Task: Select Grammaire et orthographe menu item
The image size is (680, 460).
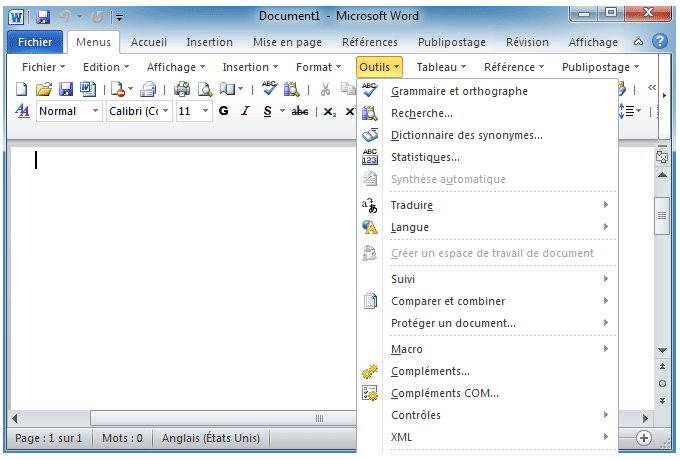Action: (x=487, y=91)
